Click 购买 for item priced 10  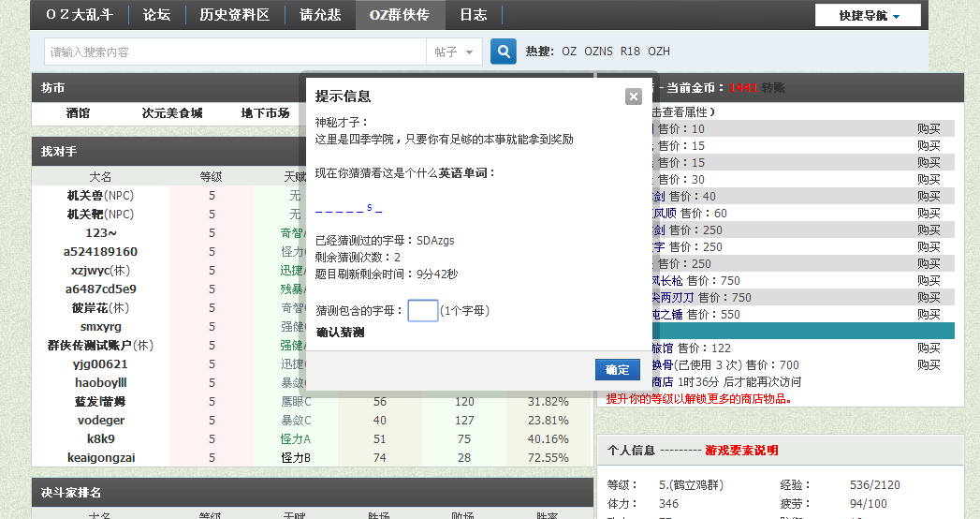click(x=929, y=128)
